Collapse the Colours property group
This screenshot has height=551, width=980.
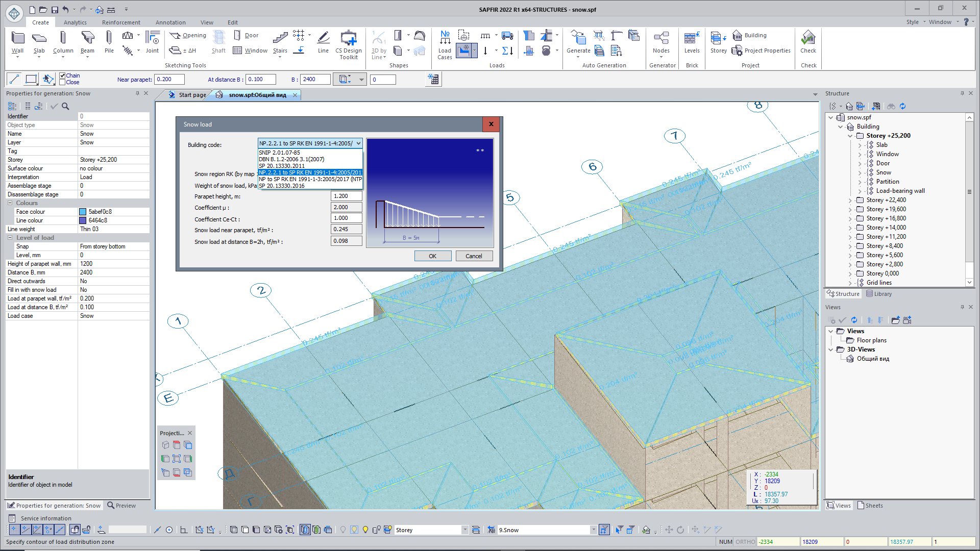point(10,203)
